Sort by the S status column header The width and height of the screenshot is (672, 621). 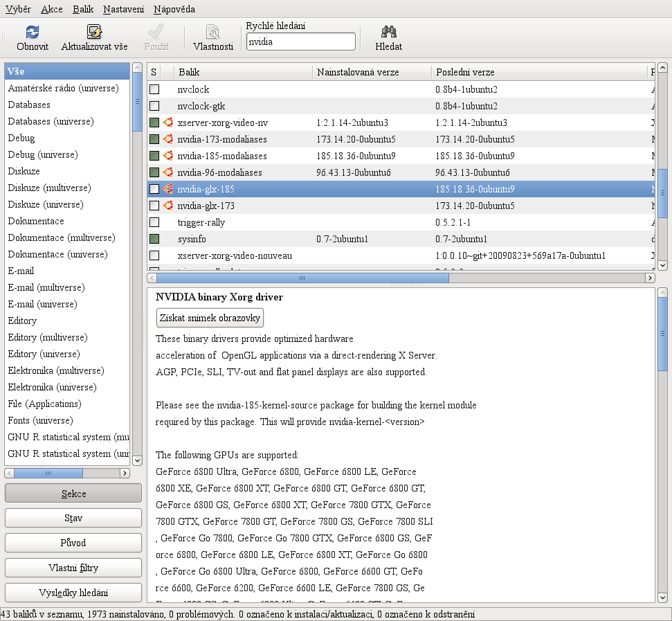tap(154, 72)
